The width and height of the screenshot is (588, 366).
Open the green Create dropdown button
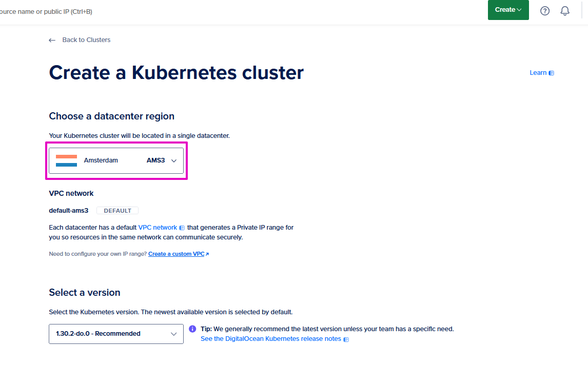click(508, 10)
